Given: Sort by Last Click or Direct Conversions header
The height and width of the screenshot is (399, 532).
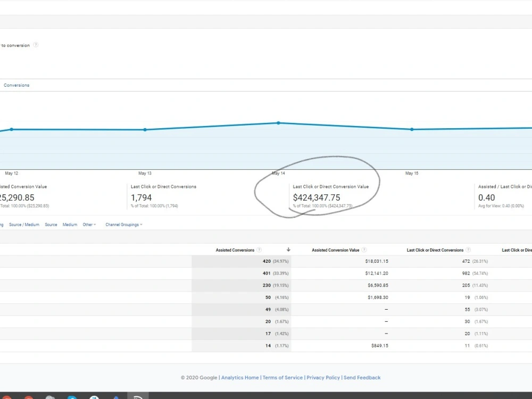Looking at the screenshot, I should coord(435,250).
